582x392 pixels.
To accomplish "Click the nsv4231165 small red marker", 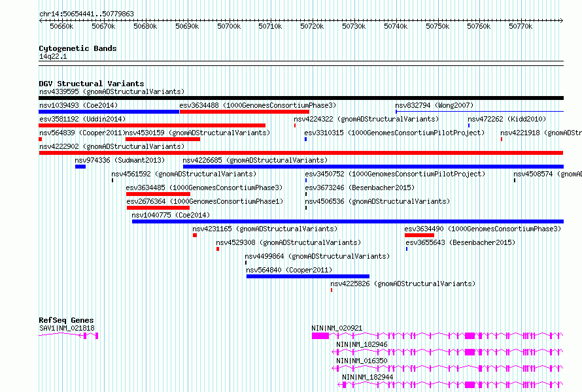I will pos(194,235).
